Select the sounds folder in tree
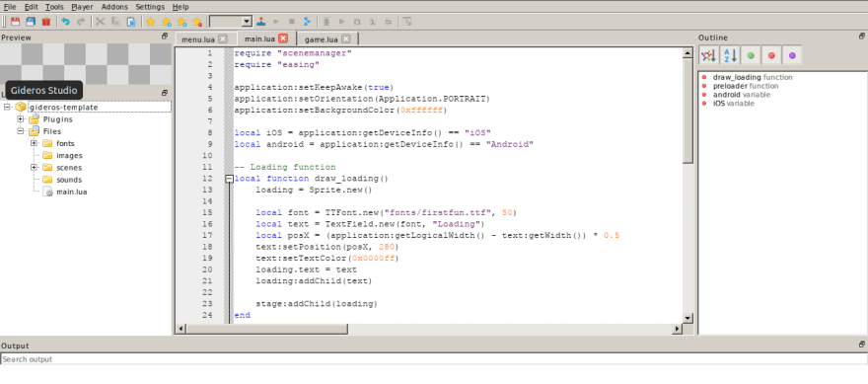 click(69, 180)
